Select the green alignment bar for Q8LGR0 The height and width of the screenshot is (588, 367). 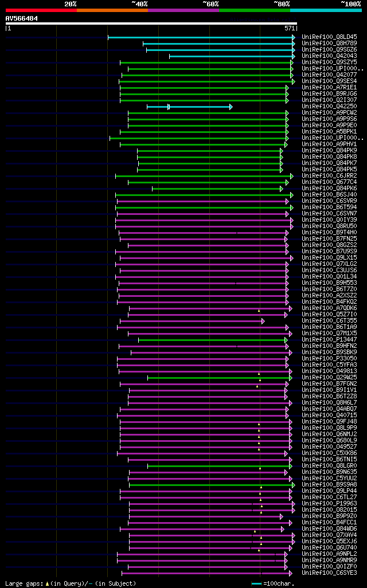[x=220, y=466]
